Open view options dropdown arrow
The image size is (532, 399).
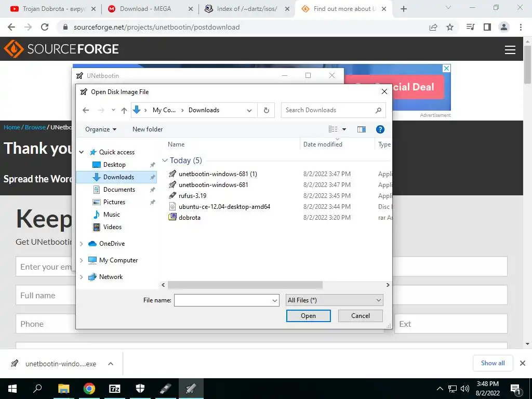(344, 129)
